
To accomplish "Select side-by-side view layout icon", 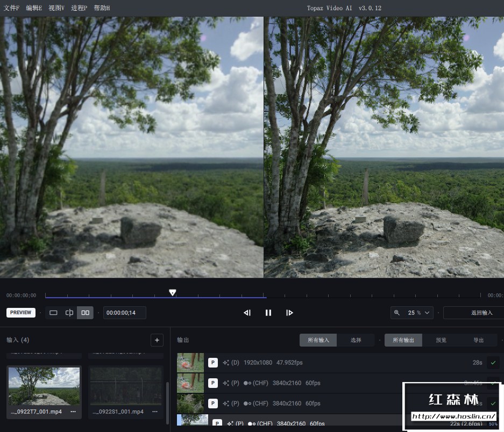I will 85,313.
